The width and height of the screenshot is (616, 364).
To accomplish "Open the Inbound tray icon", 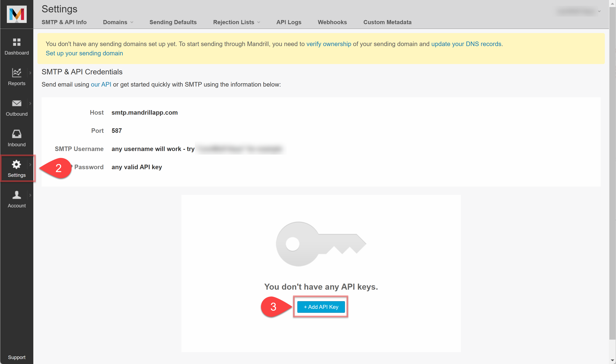I will (x=17, y=134).
